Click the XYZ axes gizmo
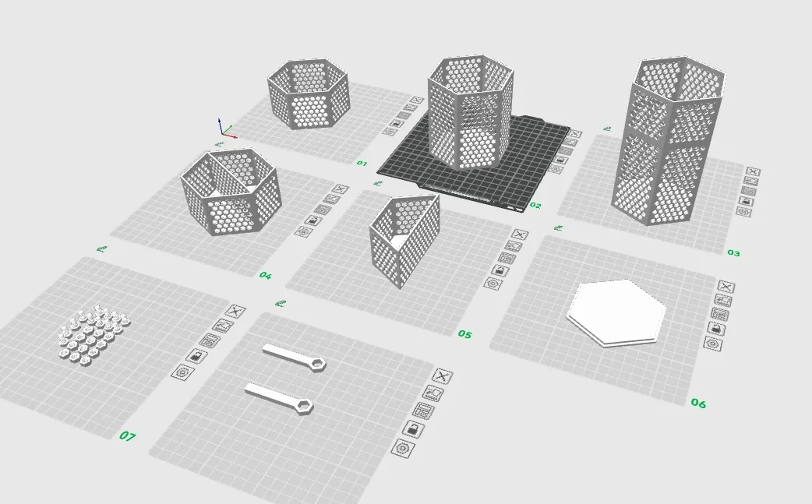812x504 pixels. [225, 129]
